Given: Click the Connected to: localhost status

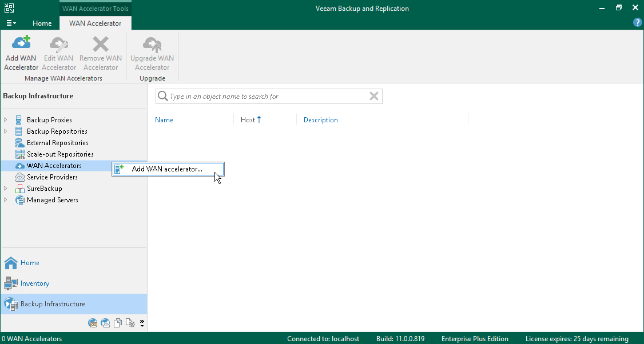Looking at the screenshot, I should [323, 339].
